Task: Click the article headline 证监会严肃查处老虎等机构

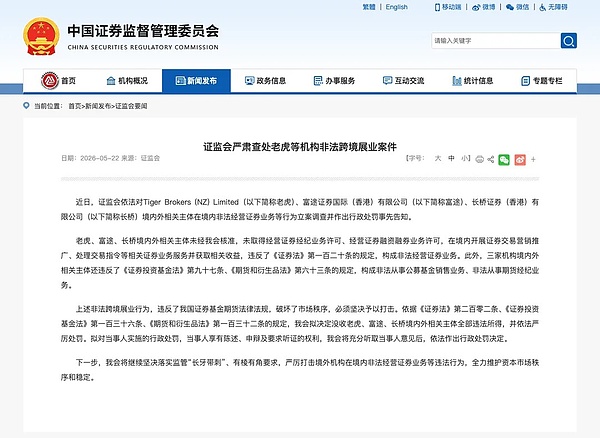Action: 300,147
